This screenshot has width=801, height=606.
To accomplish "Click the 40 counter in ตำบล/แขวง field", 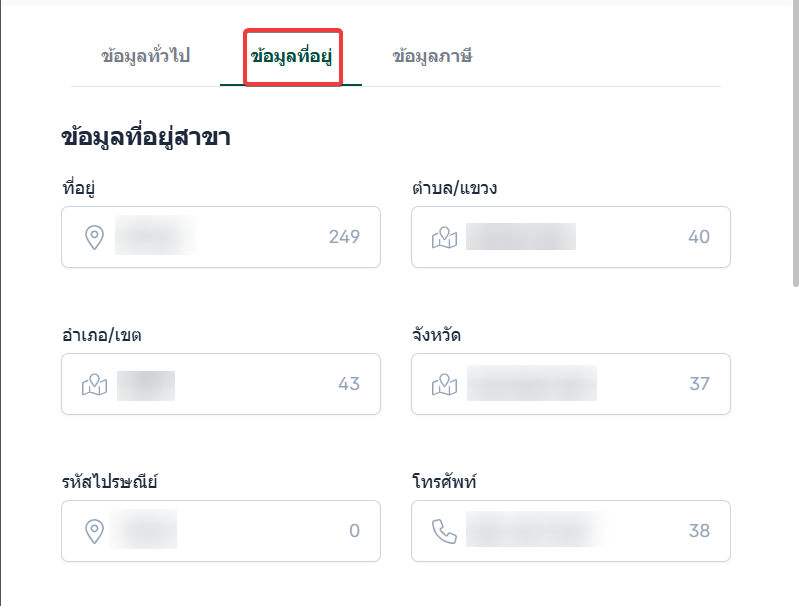I will (699, 237).
